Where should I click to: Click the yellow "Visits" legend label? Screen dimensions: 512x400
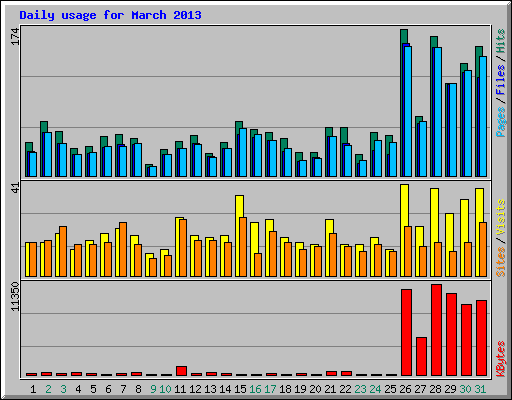pyautogui.click(x=501, y=217)
